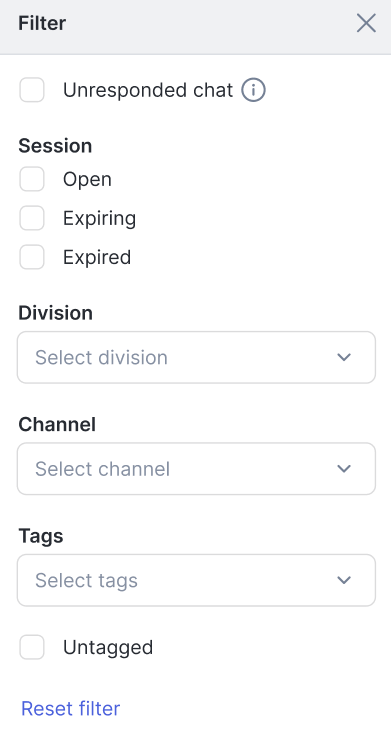Open the Select division dropdown
Screen dimensions: 391x742
coord(196,357)
